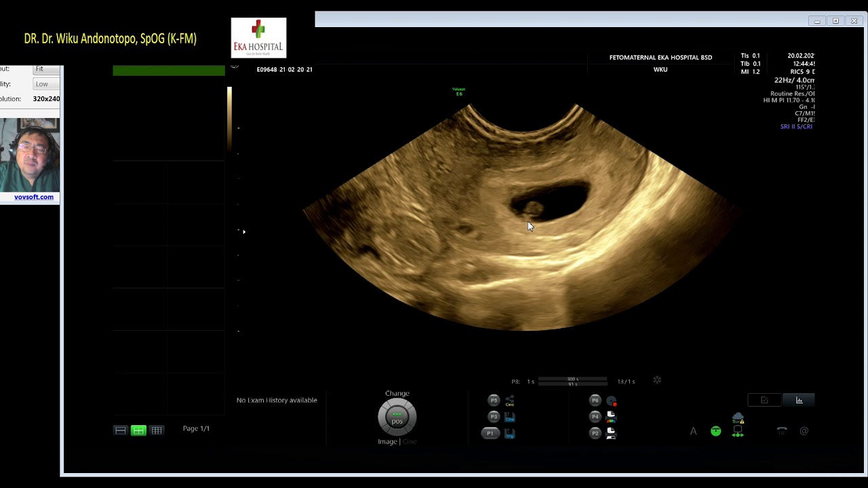Click the color printer icon beside P4
This screenshot has width=868, height=488.
[x=611, y=417]
